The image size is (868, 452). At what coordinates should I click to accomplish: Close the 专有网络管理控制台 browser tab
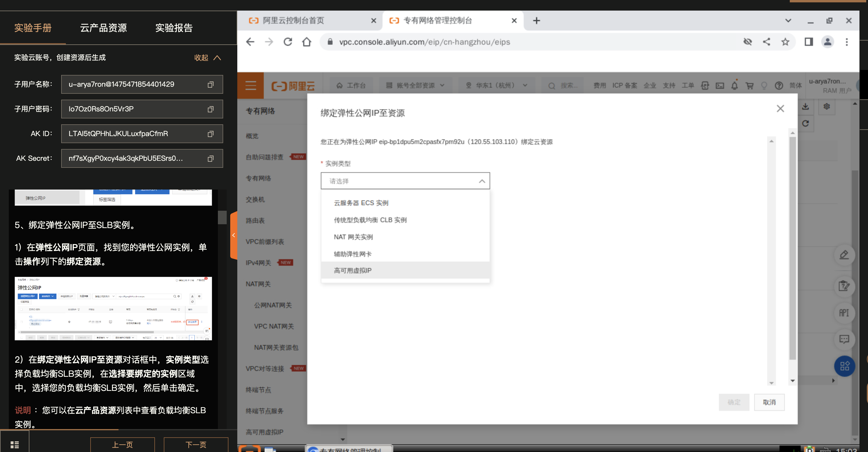click(x=514, y=21)
